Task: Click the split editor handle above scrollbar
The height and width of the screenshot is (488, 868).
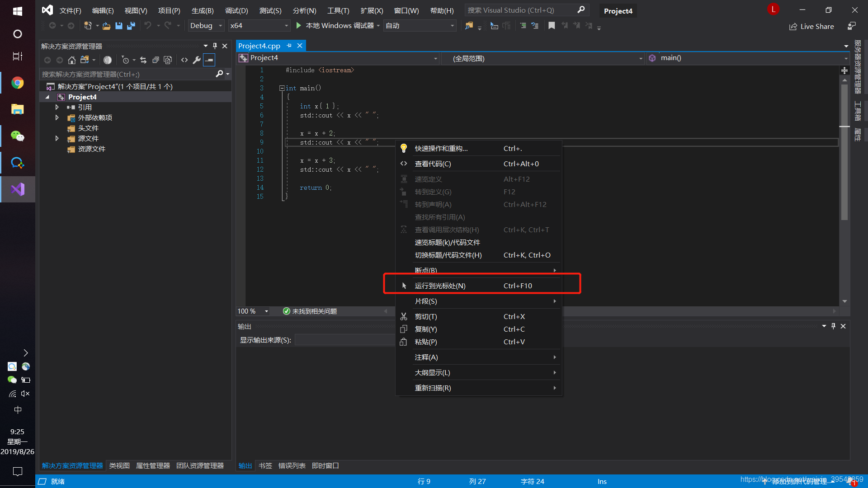Action: coord(844,70)
